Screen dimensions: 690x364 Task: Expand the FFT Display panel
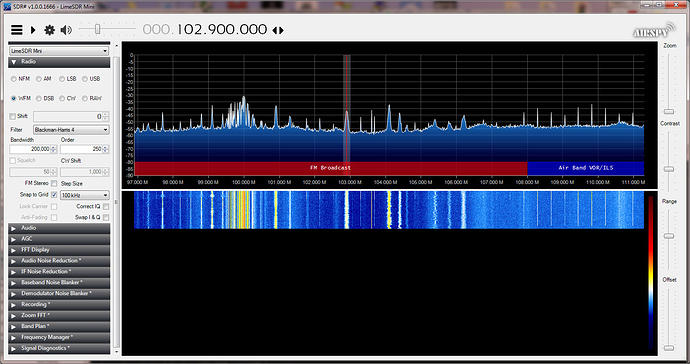pos(59,250)
